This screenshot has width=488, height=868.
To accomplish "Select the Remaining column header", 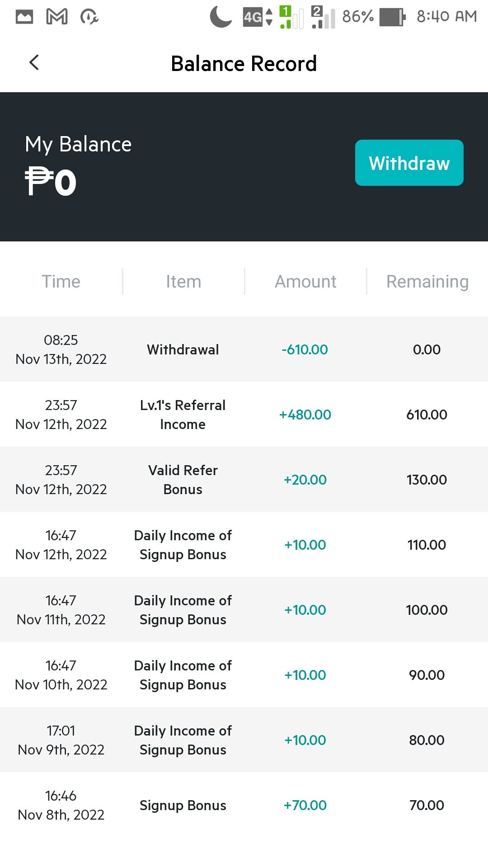I will pos(427,282).
